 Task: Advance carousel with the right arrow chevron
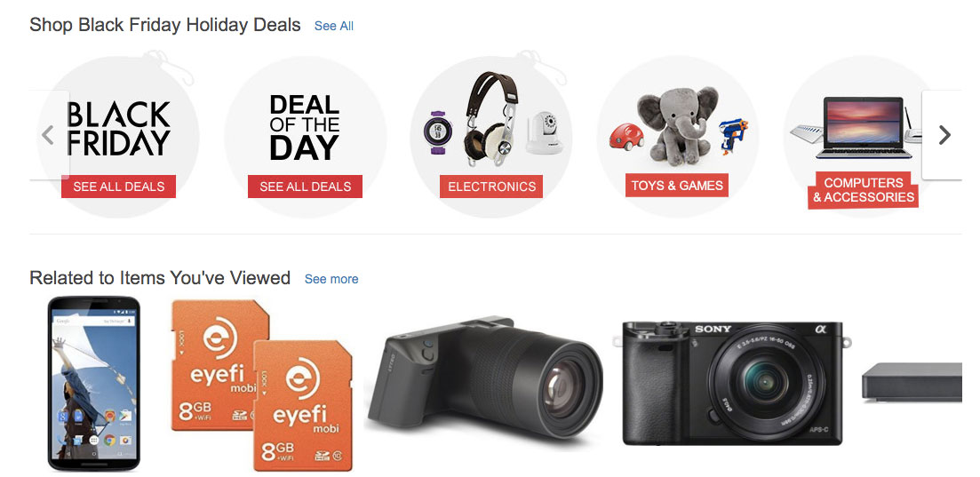(943, 135)
